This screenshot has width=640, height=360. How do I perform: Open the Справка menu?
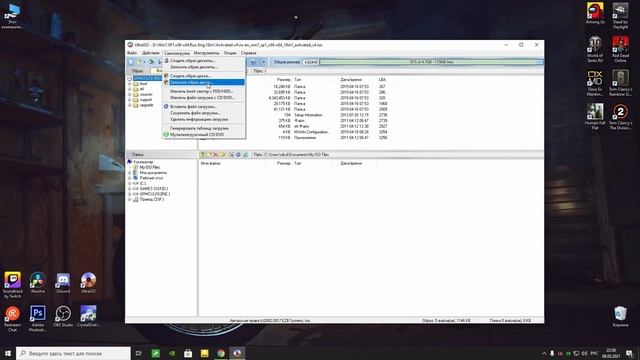pos(249,53)
